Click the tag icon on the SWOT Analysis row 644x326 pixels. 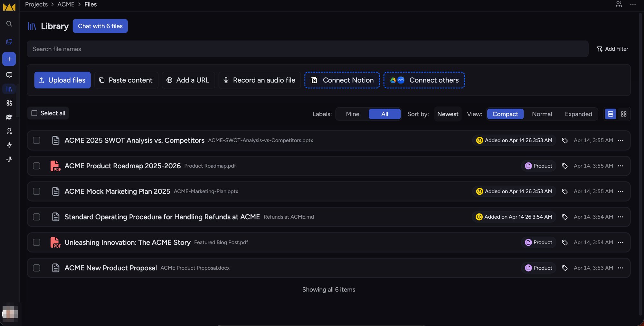(x=565, y=141)
